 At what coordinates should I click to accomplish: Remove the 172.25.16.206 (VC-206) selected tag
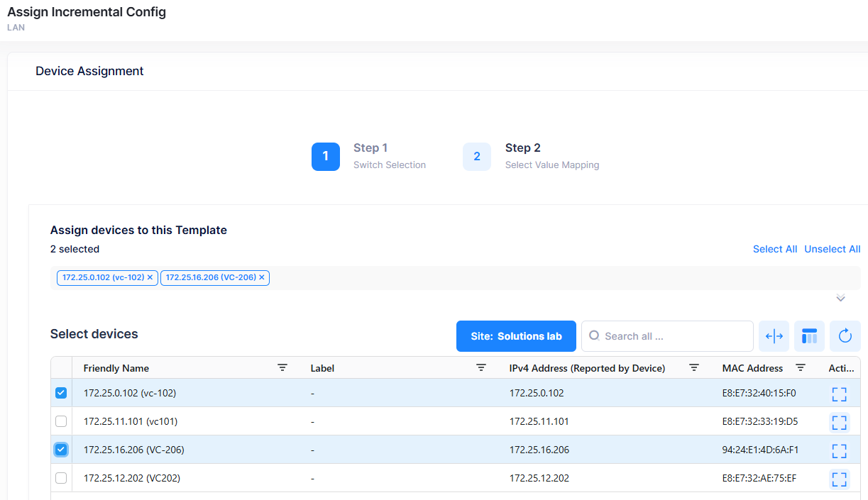click(x=261, y=277)
